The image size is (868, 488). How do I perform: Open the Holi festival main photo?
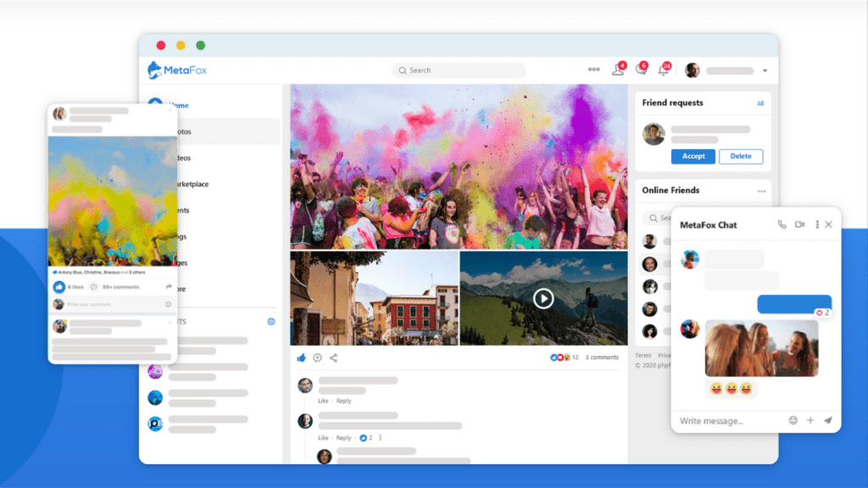tap(459, 167)
